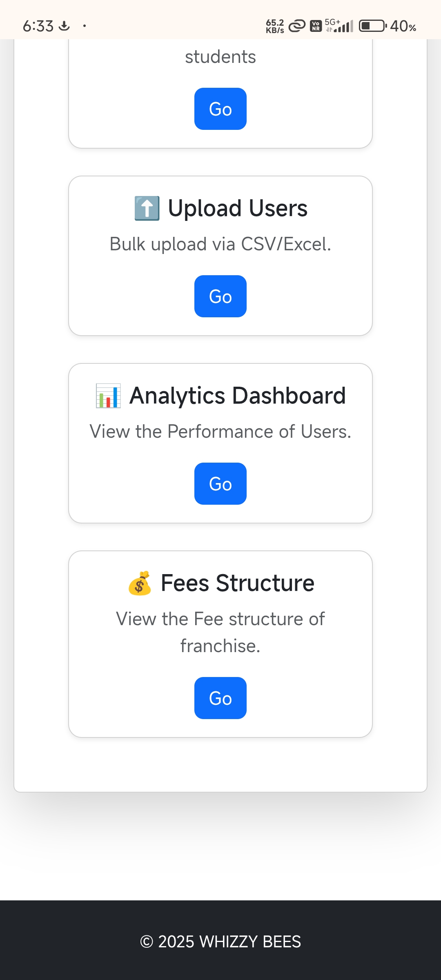Tap the 65.2 KB/s network speed indicator
Viewport: 441px width, 980px height.
275,26
